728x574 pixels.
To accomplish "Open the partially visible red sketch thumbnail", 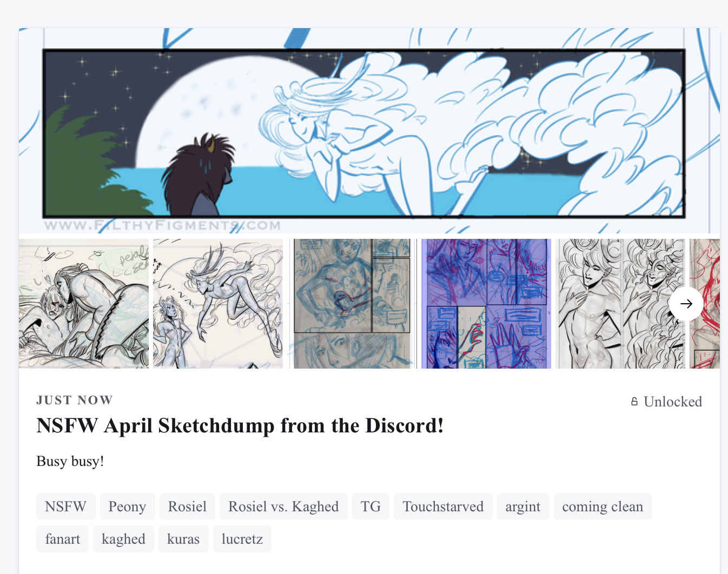I will [705, 304].
